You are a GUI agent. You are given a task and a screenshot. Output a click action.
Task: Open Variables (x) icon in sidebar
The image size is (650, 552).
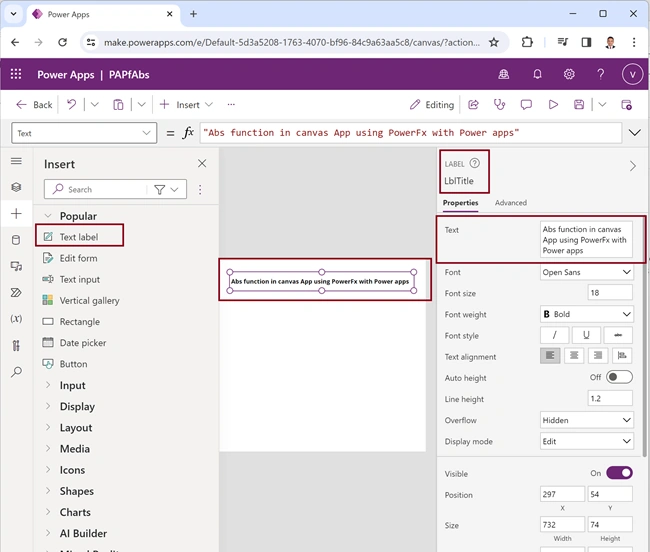pos(16,319)
